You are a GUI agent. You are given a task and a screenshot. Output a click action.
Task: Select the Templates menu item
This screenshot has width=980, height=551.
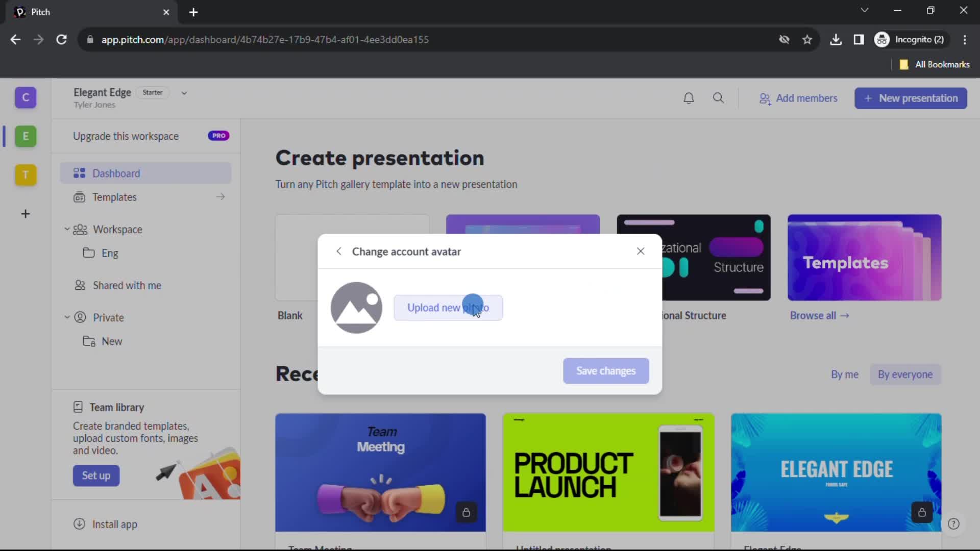[x=115, y=197]
